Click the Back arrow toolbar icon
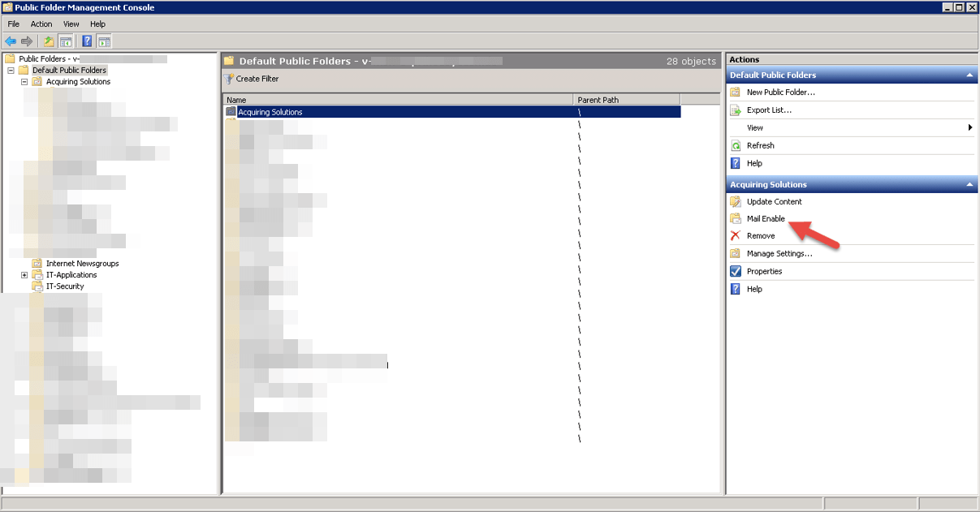Image resolution: width=980 pixels, height=512 pixels. pyautogui.click(x=11, y=41)
